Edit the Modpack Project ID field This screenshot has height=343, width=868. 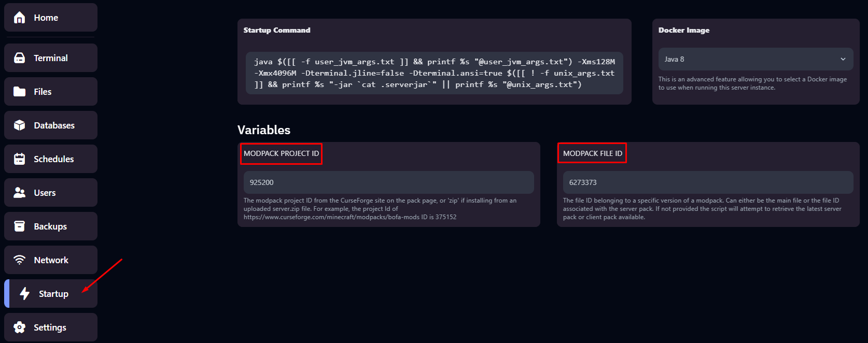388,182
